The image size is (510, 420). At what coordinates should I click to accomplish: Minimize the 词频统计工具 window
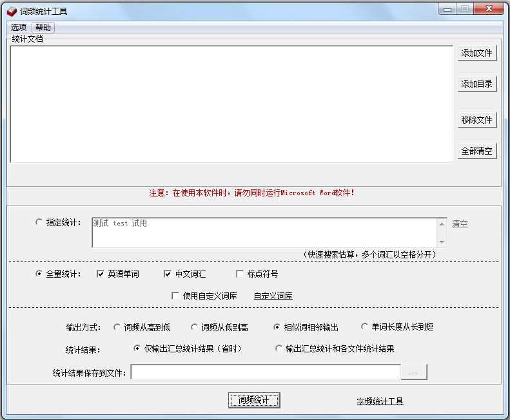pos(447,9)
